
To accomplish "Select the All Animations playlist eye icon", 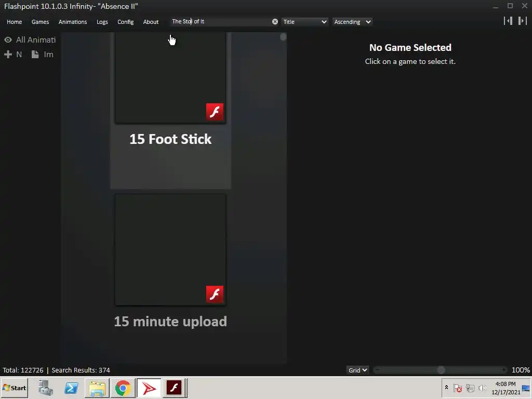I will (8, 39).
